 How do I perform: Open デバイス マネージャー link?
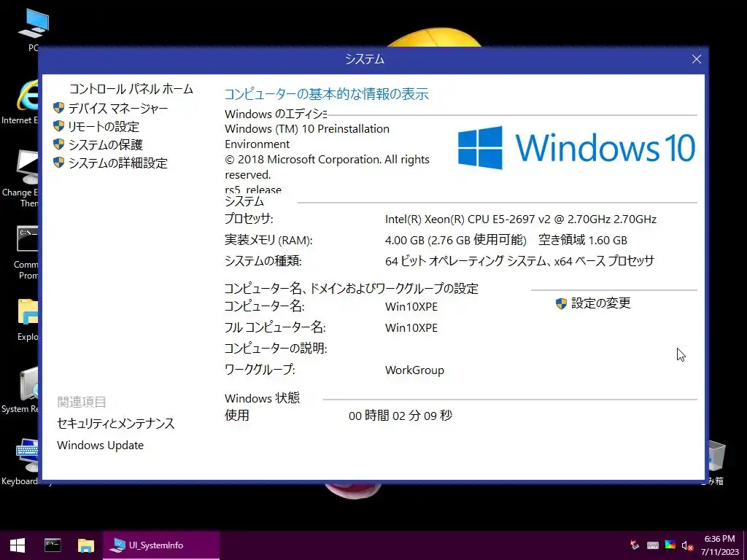118,109
